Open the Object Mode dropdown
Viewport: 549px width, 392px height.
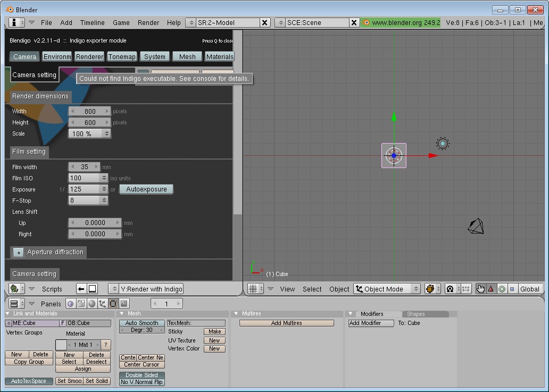[x=387, y=289]
